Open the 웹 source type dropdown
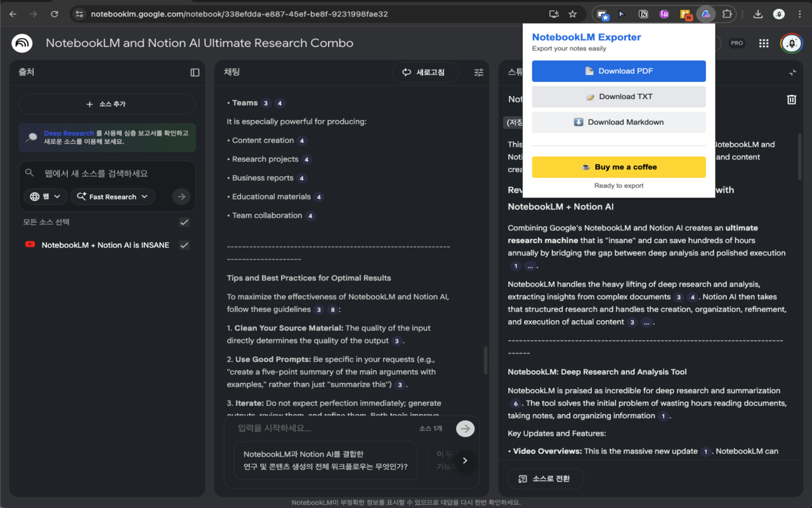 (x=45, y=196)
